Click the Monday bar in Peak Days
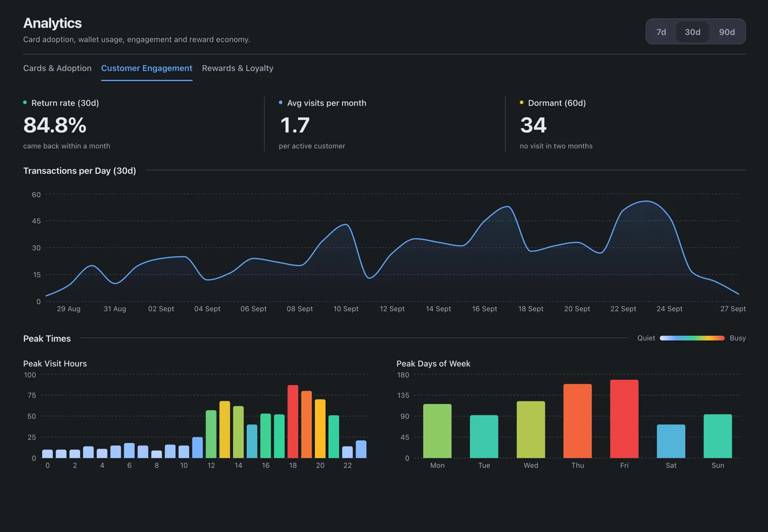The width and height of the screenshot is (768, 532). (x=437, y=431)
